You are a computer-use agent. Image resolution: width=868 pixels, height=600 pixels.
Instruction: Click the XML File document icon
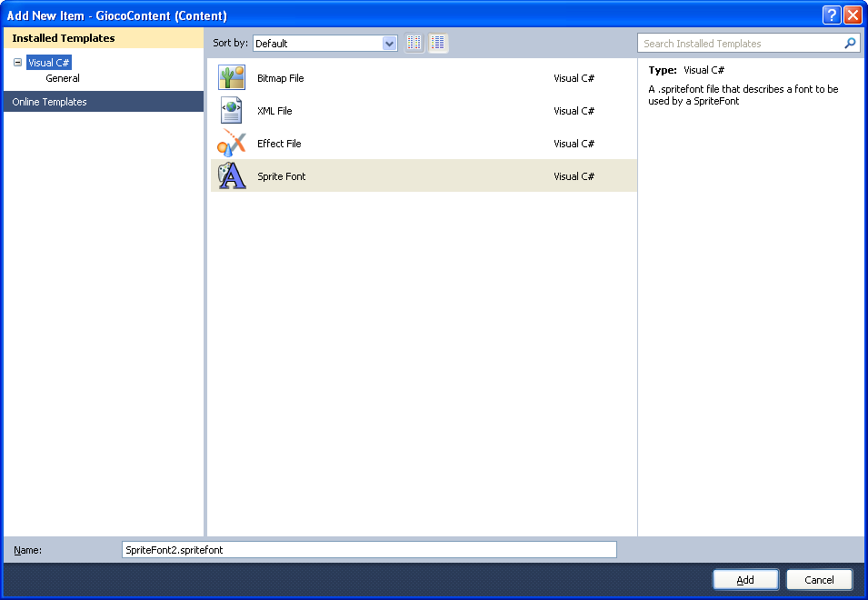tap(232, 110)
